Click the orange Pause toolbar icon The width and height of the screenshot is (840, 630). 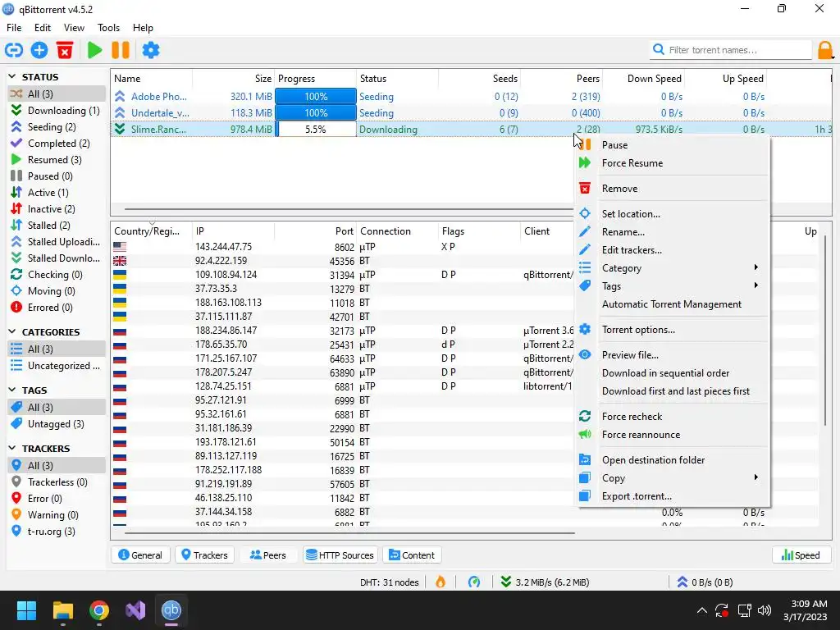(121, 50)
